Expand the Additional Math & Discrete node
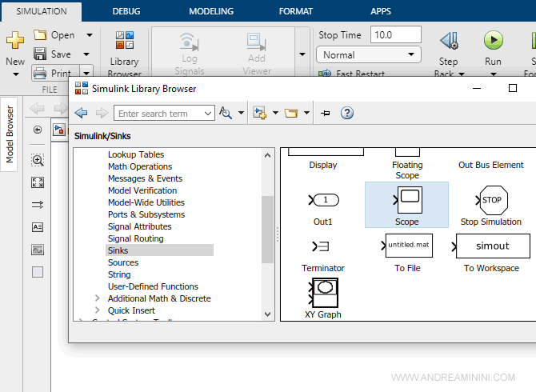The image size is (536, 392). pyautogui.click(x=98, y=298)
